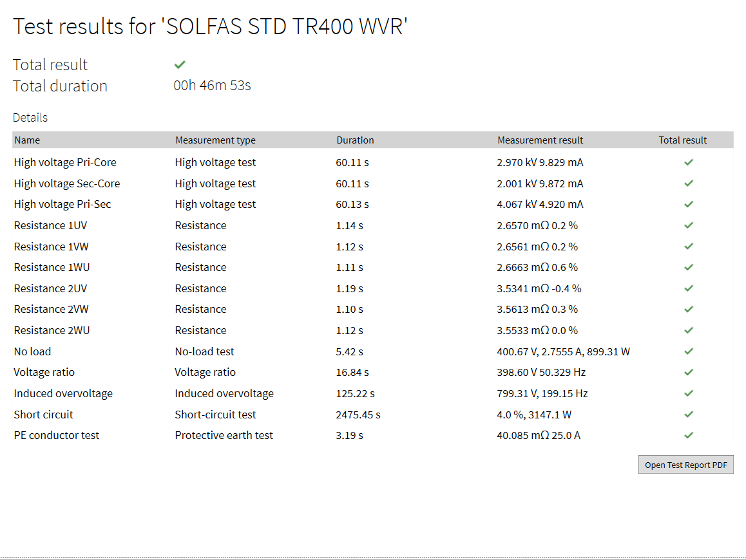
Task: Click pass checkmark for Induced overvoltage row
Action: coord(689,393)
